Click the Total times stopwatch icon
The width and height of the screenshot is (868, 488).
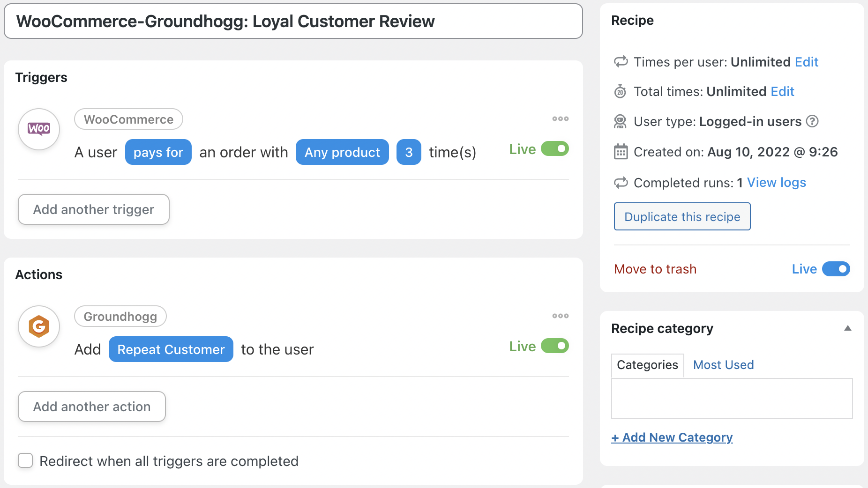621,91
